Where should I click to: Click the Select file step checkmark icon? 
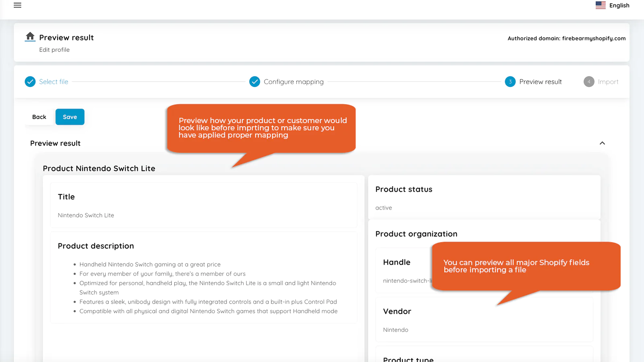(30, 82)
